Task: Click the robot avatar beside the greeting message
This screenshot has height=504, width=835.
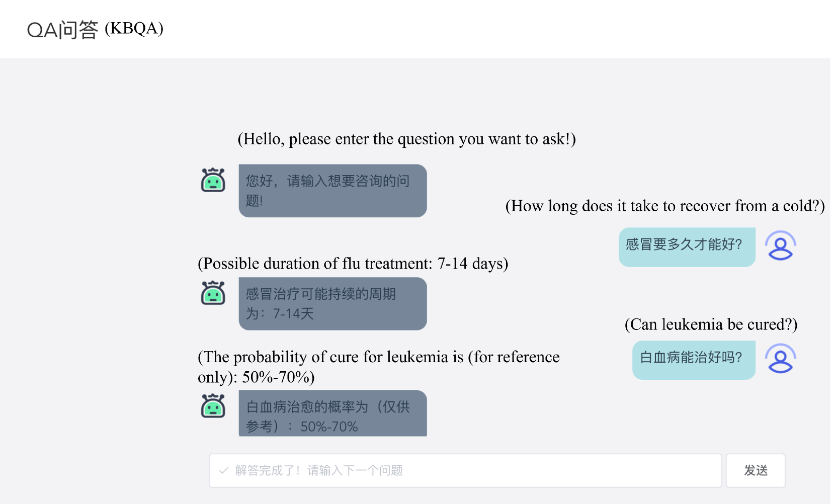Action: click(213, 180)
